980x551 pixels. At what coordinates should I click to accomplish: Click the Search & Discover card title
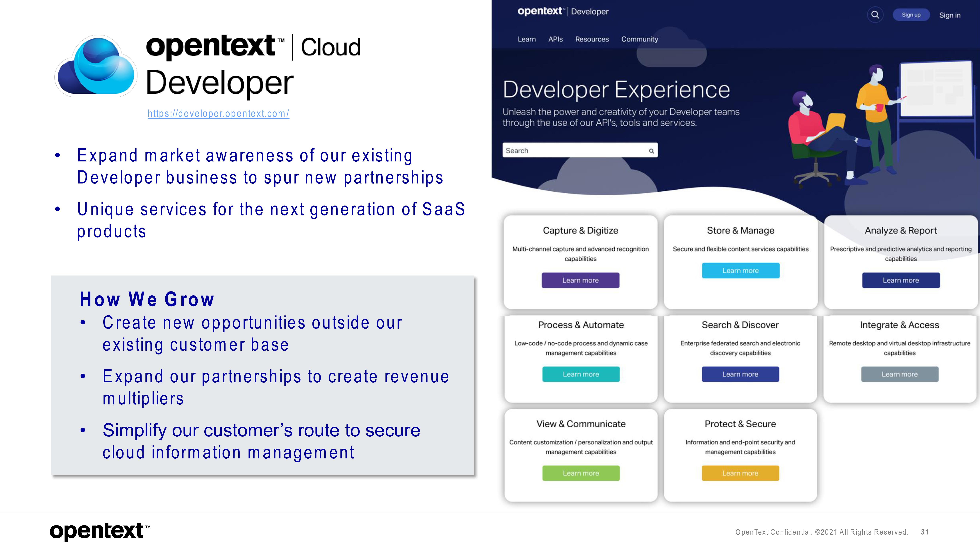coord(740,325)
